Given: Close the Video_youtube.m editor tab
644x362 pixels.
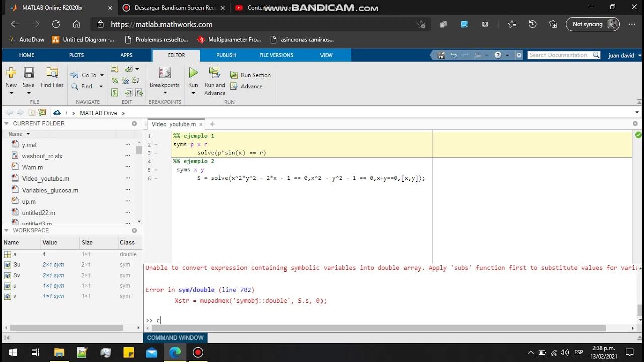Looking at the screenshot, I should click(x=201, y=124).
